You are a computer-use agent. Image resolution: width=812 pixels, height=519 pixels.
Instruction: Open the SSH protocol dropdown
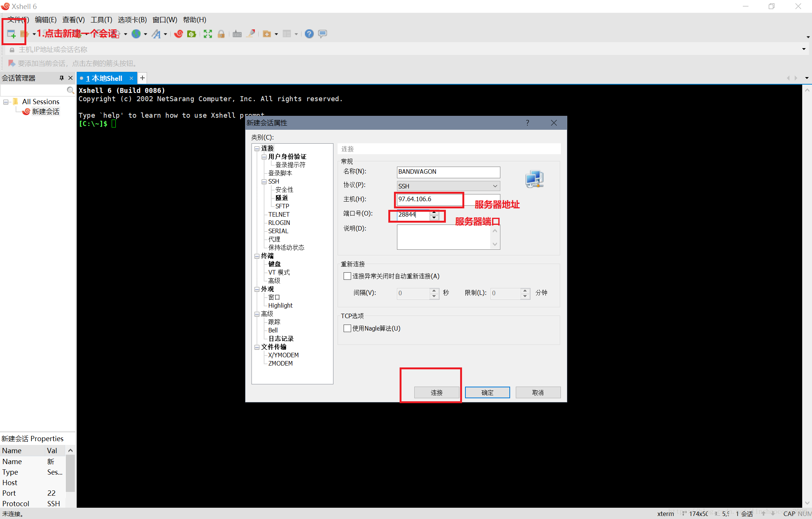click(448, 186)
